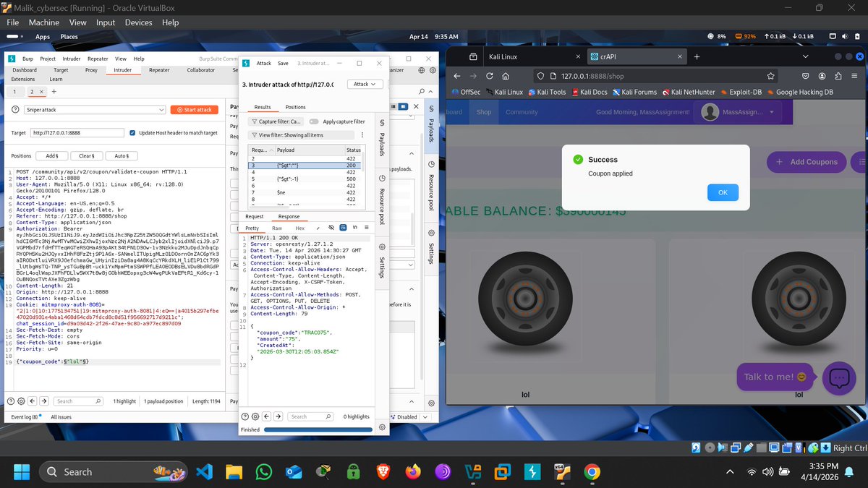This screenshot has height=488, width=868.
Task: Click the help icon beside Sniper attack
Action: tap(15, 110)
